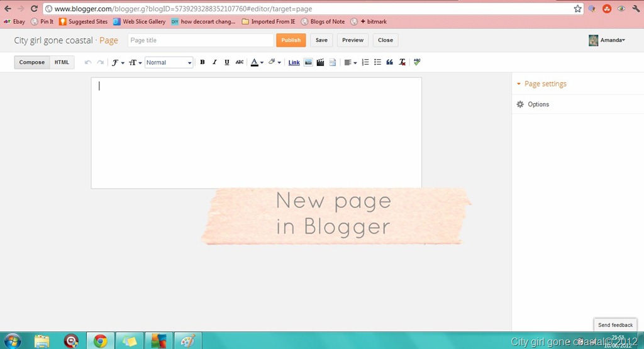Close the page editor
This screenshot has height=349, width=644.
click(386, 40)
